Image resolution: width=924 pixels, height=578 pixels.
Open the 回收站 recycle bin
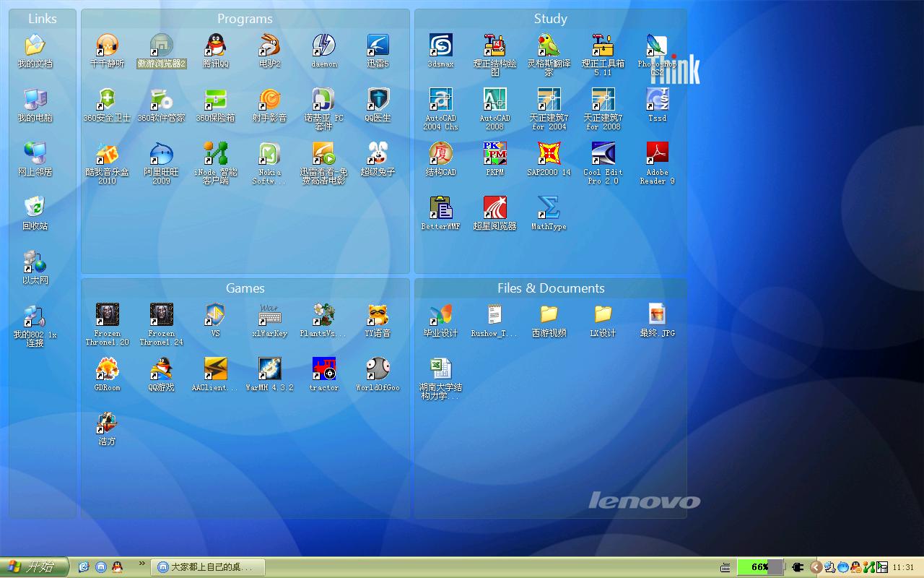[35, 213]
